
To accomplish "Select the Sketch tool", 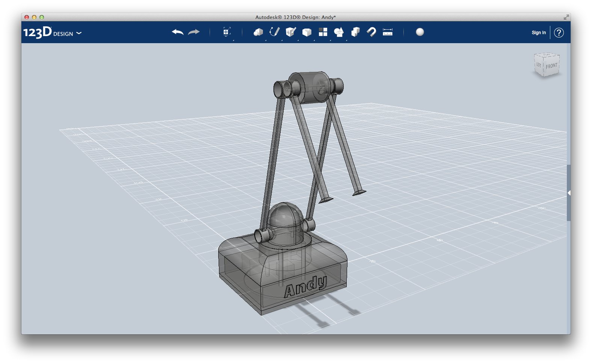I will click(x=275, y=32).
